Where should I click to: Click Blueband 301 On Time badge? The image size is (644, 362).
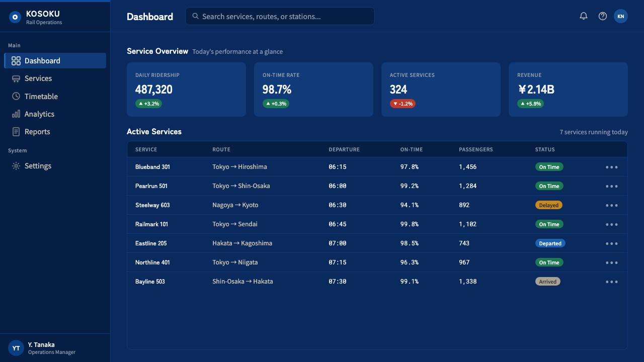tap(549, 167)
